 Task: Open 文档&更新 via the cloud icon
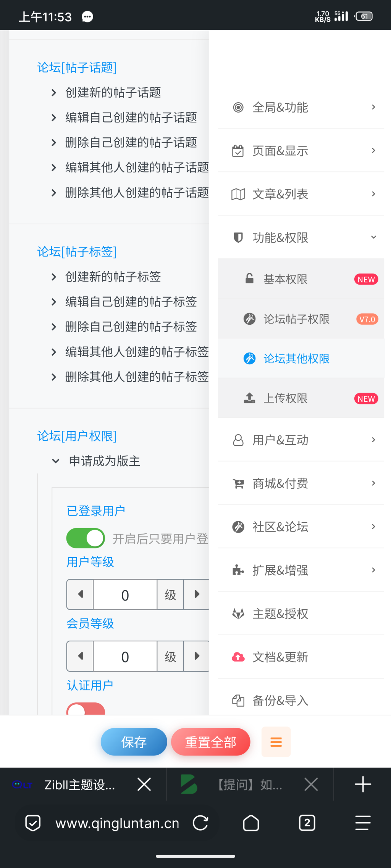pos(238,657)
